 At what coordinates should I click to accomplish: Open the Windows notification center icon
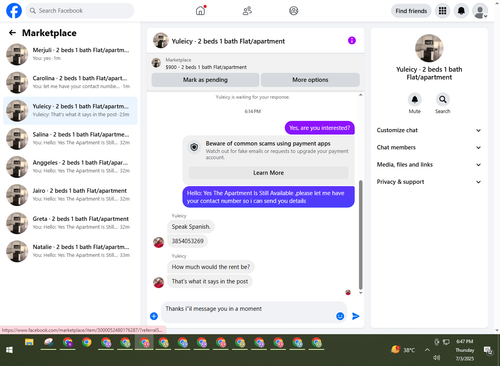click(488, 350)
